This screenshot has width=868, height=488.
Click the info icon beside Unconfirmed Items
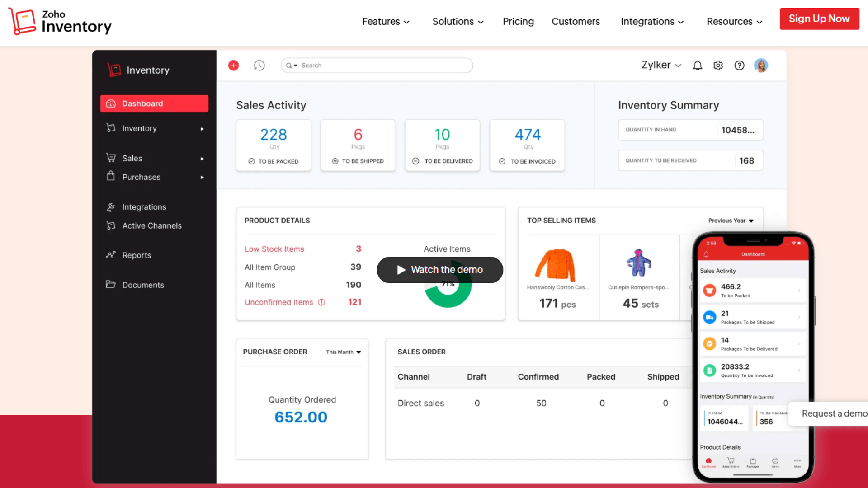coord(321,302)
